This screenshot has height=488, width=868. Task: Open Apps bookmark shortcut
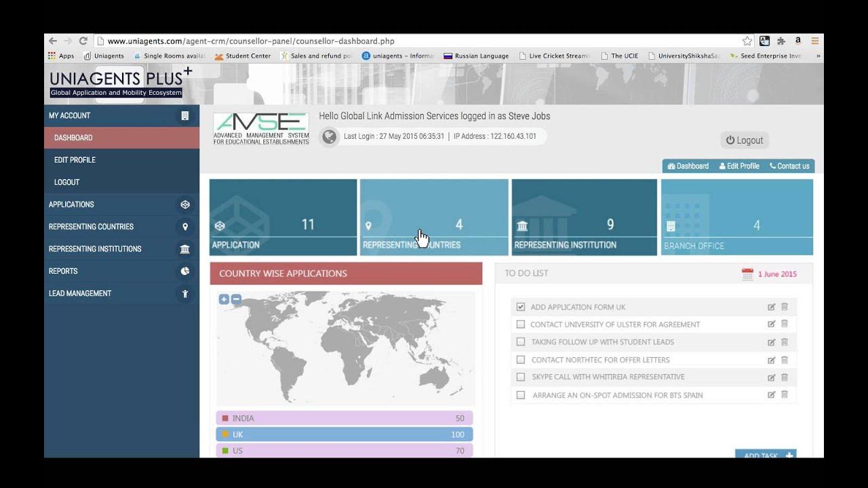pos(61,56)
